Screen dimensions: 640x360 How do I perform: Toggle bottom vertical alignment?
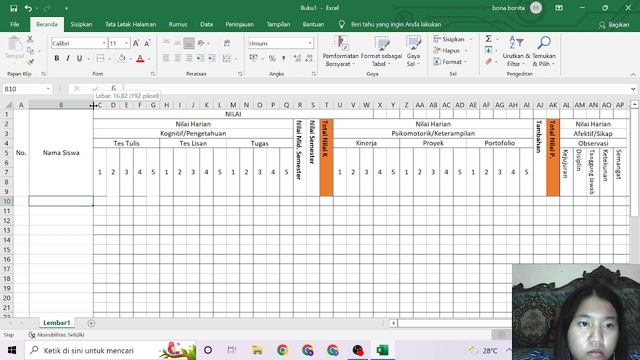pos(189,43)
